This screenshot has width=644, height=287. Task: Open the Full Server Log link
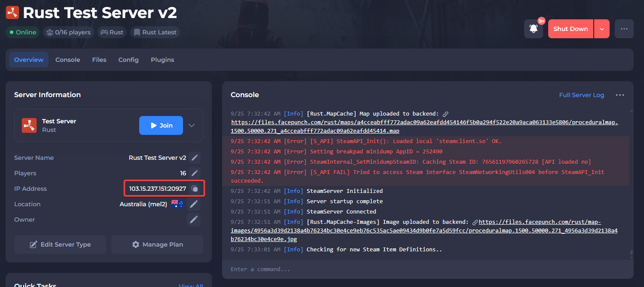pos(581,95)
